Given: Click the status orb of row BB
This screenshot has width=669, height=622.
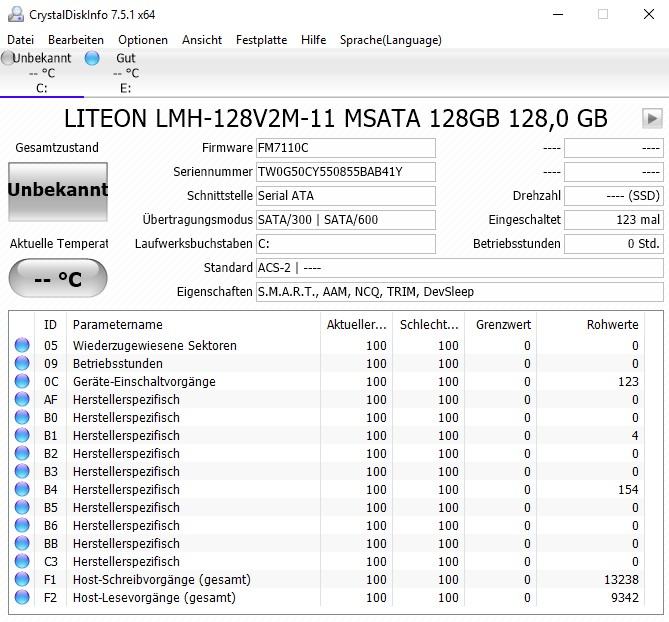Looking at the screenshot, I should (x=22, y=543).
